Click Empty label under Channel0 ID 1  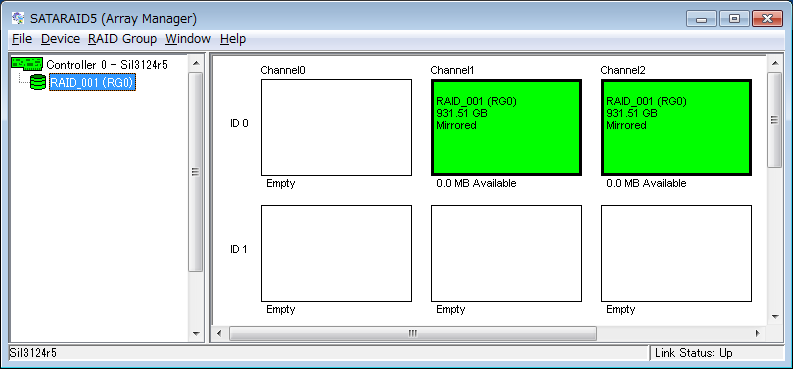click(281, 309)
